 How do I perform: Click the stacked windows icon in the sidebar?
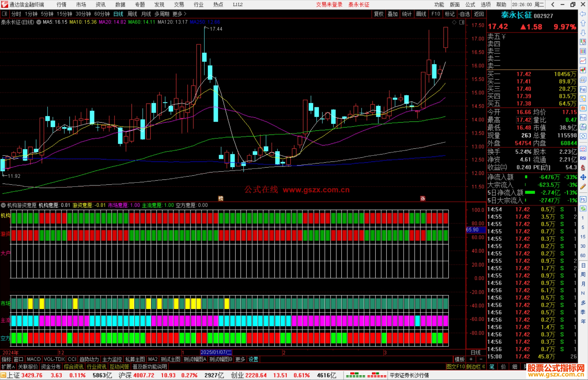583,80
